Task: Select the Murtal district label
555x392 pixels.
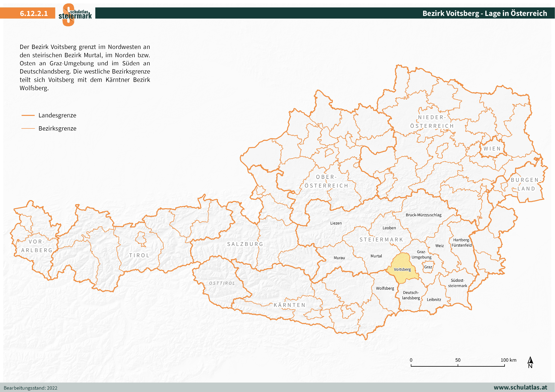Action: tap(376, 256)
